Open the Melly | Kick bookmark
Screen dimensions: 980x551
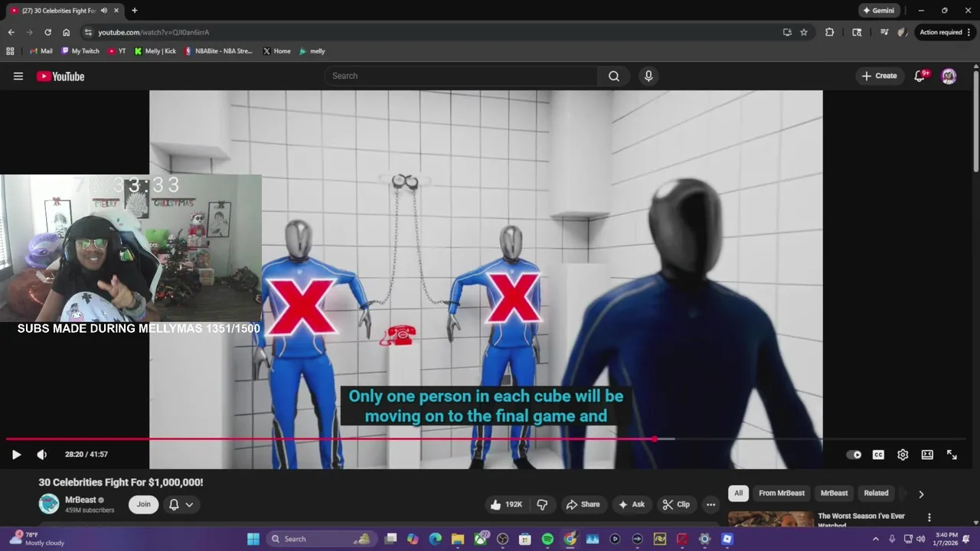click(x=155, y=51)
